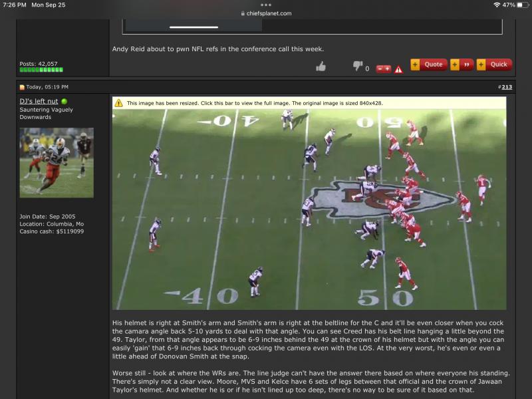
Task: Open the football field image
Action: pos(309,209)
